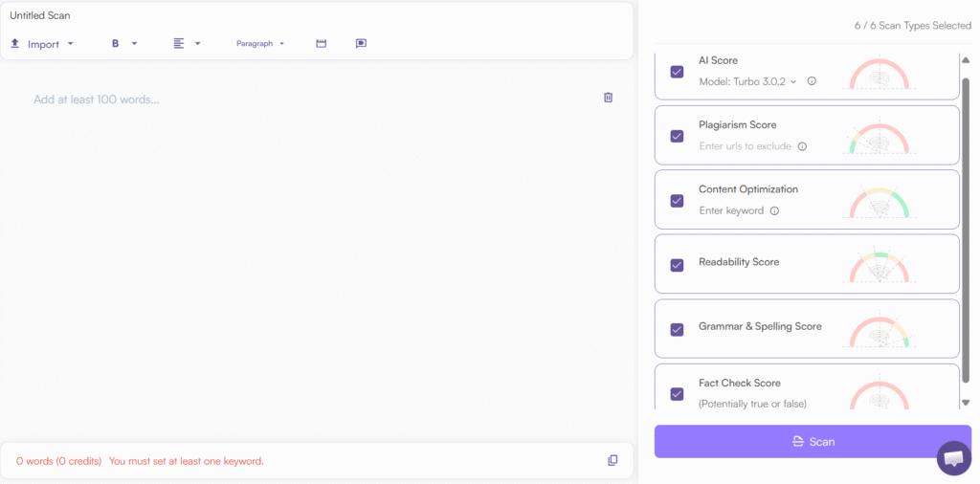Screen dimensions: 980x484
Task: Disable the Fact Check Score checkbox
Action: point(677,394)
